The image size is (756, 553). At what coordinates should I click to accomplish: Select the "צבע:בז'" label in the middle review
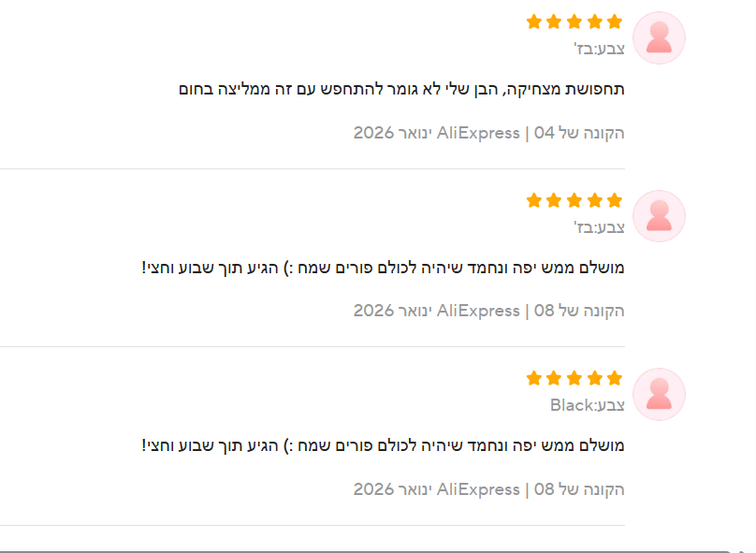pyautogui.click(x=599, y=227)
